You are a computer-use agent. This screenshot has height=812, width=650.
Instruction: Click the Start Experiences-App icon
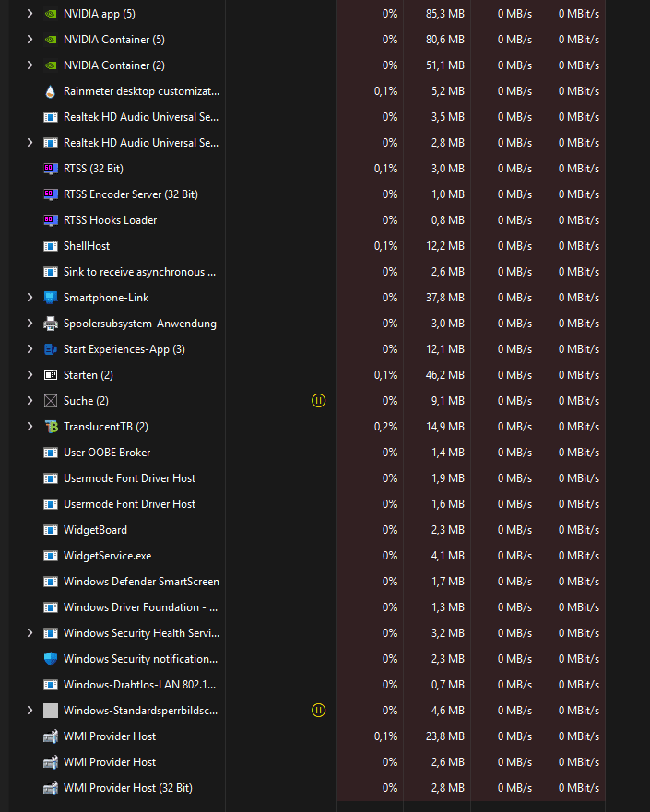(50, 349)
